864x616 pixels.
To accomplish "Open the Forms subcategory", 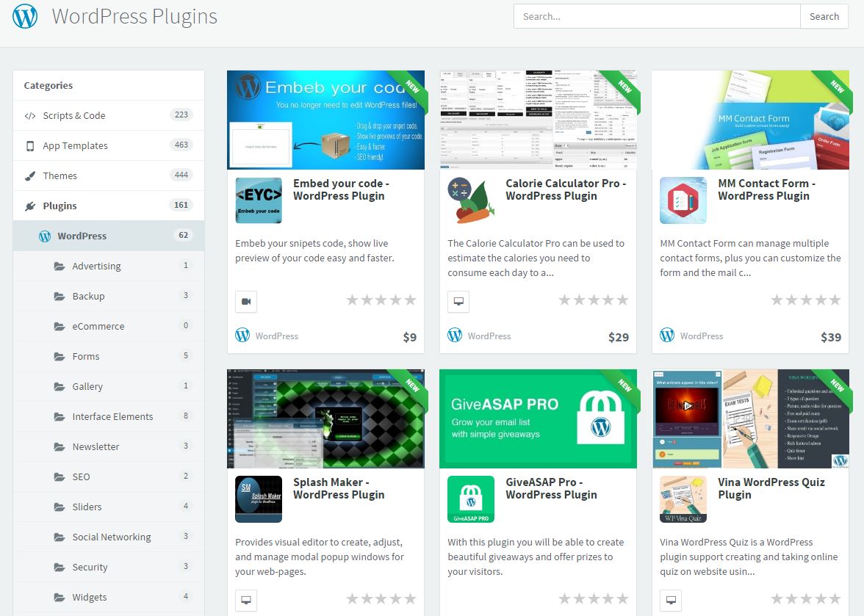I will (109, 356).
